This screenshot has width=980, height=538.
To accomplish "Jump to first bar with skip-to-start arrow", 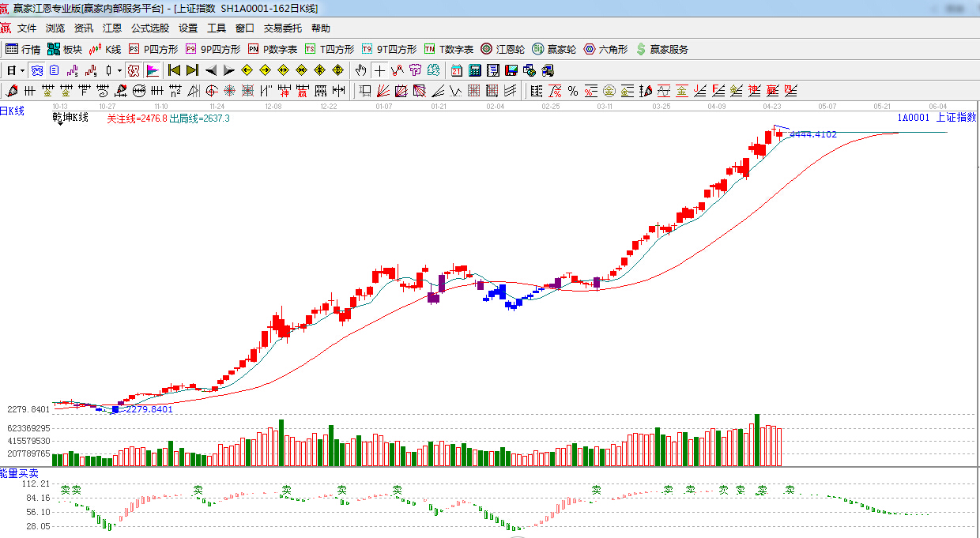I will pos(175,70).
